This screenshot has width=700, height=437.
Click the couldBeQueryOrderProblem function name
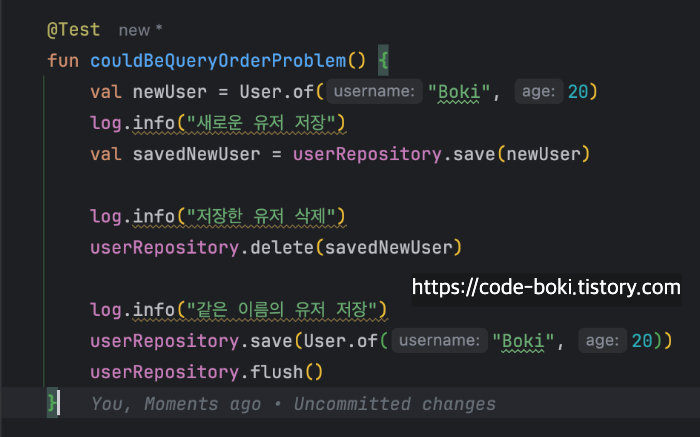218,60
